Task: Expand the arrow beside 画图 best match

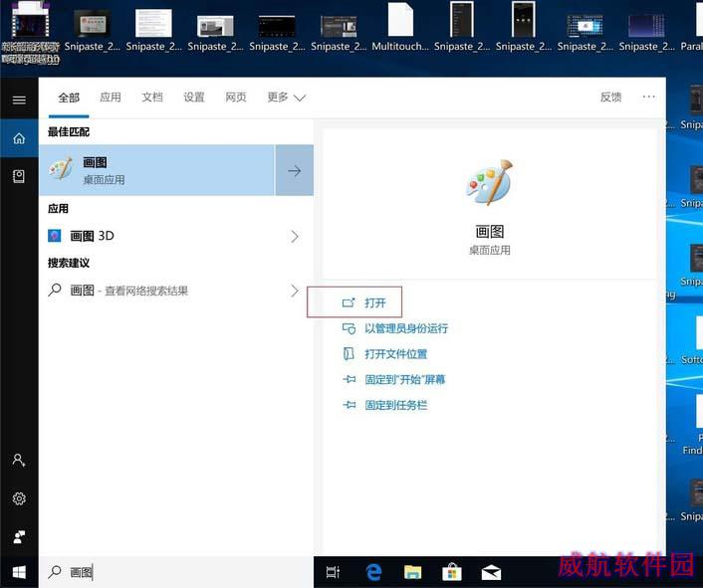Action: pyautogui.click(x=294, y=170)
